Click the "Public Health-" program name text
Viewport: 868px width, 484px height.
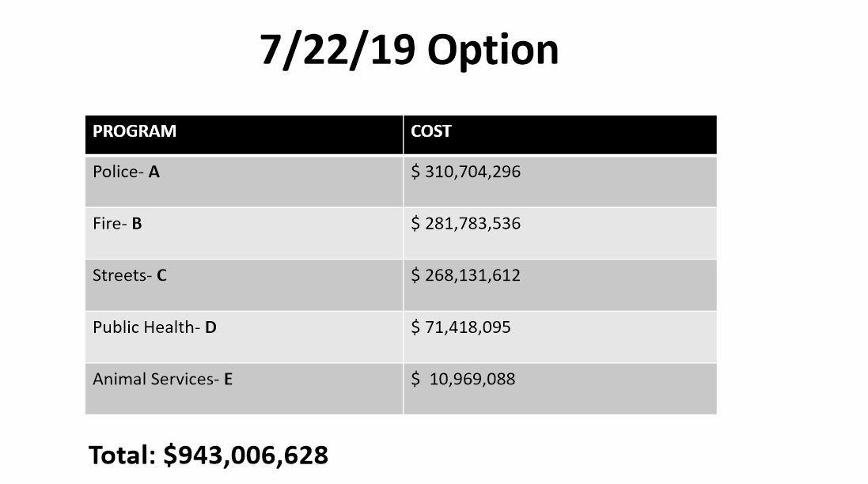click(146, 327)
